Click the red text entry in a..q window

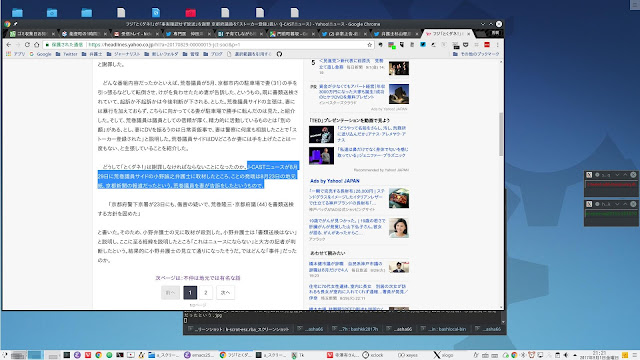click(611, 184)
